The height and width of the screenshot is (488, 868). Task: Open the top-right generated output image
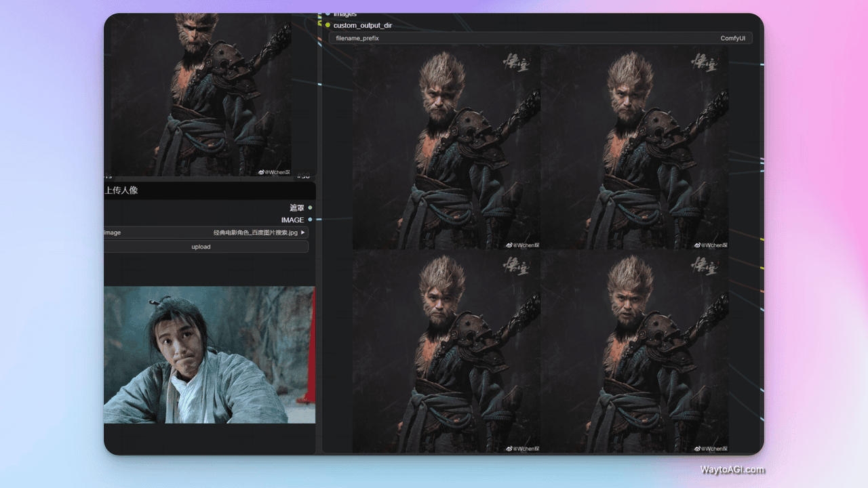pyautogui.click(x=635, y=148)
